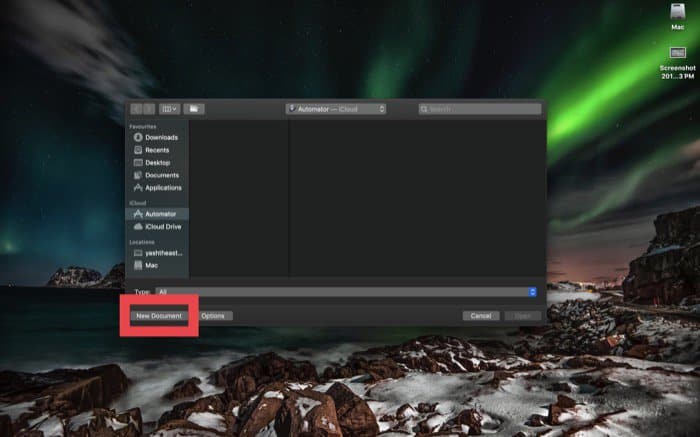Click the New Document button

tap(159, 315)
